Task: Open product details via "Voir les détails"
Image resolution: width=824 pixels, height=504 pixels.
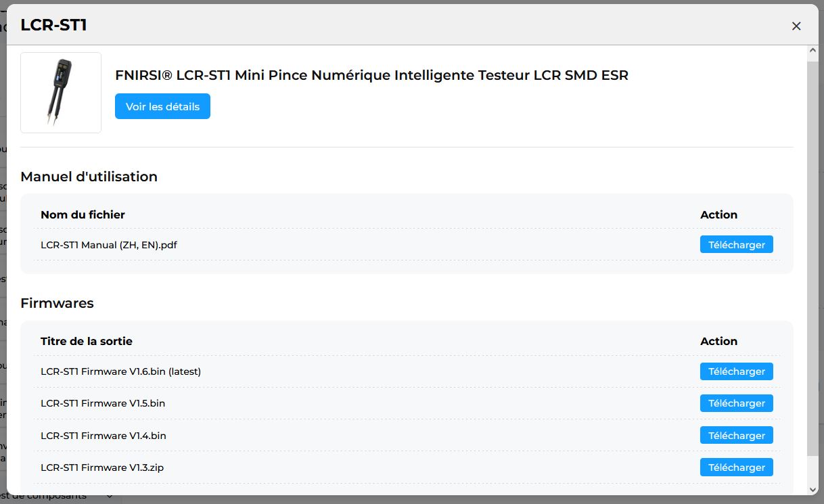Action: (x=162, y=106)
